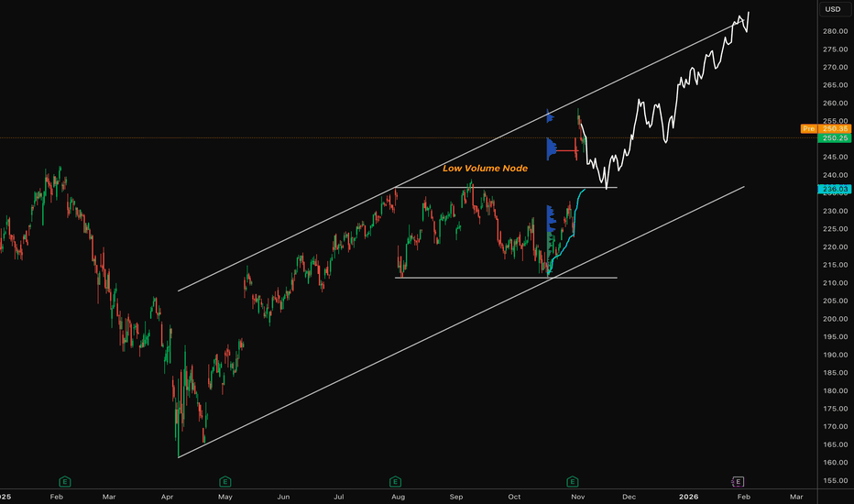
Task: Select the Low Volume Node text annotation
Action: coord(485,169)
